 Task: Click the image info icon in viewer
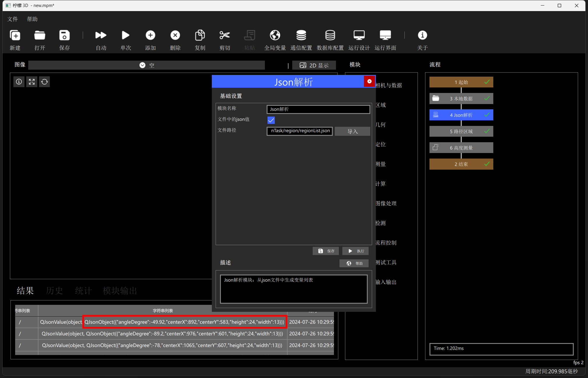19,82
